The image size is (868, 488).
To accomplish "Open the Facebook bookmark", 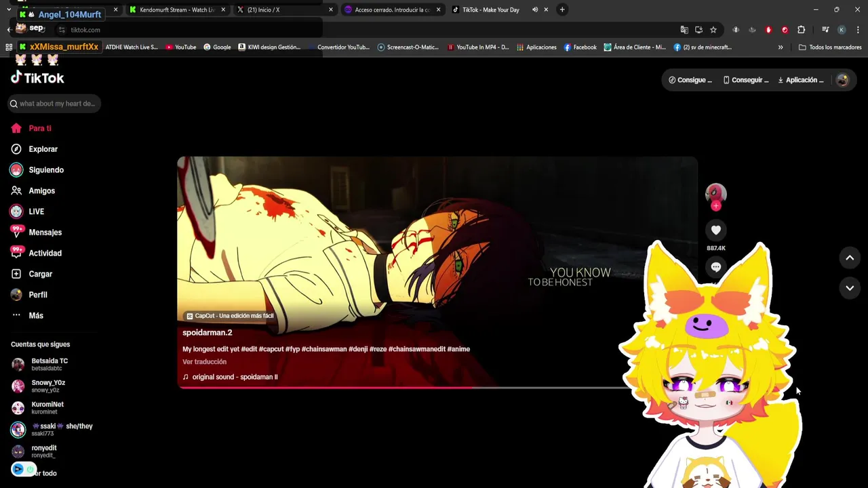I will pyautogui.click(x=580, y=47).
